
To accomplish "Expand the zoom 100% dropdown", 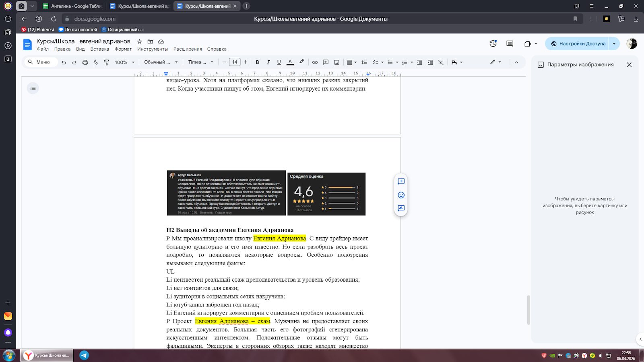I will click(124, 62).
